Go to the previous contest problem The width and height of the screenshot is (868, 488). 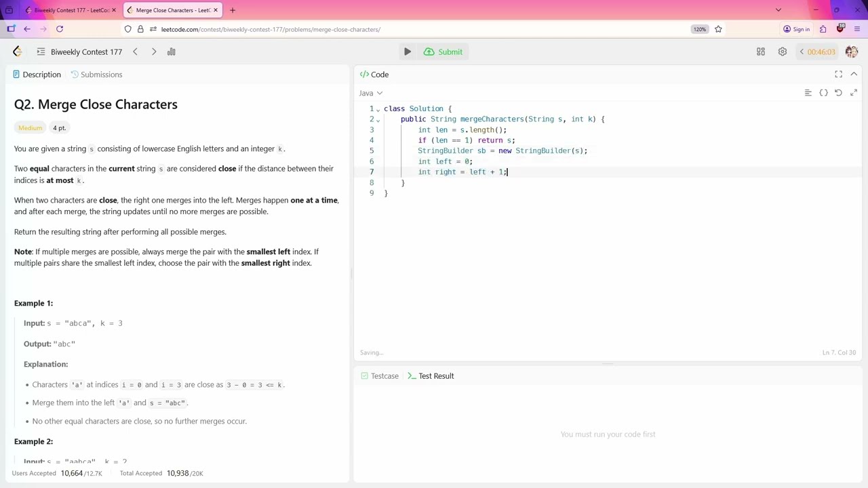click(135, 52)
